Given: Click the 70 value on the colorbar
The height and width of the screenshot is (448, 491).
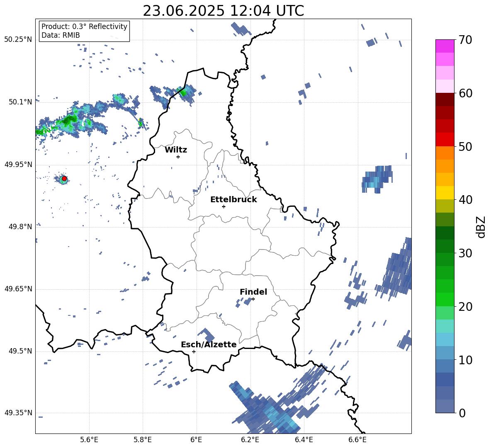Looking at the screenshot, I should click(465, 40).
